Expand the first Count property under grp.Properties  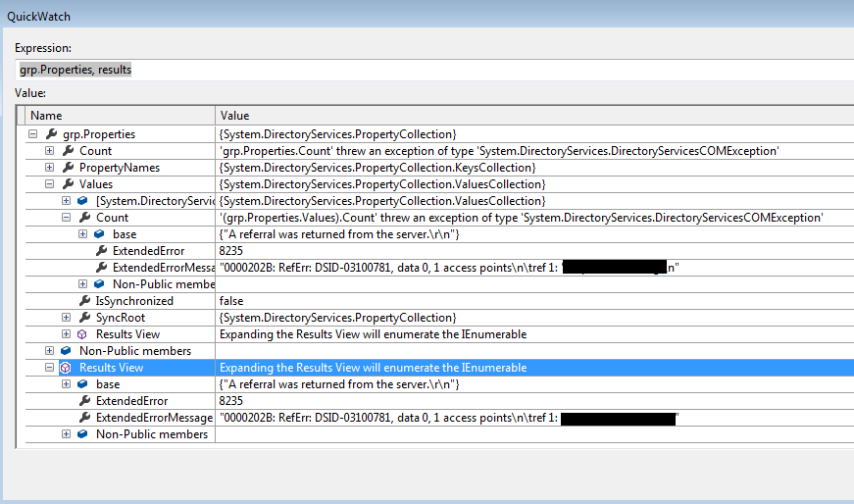point(49,150)
